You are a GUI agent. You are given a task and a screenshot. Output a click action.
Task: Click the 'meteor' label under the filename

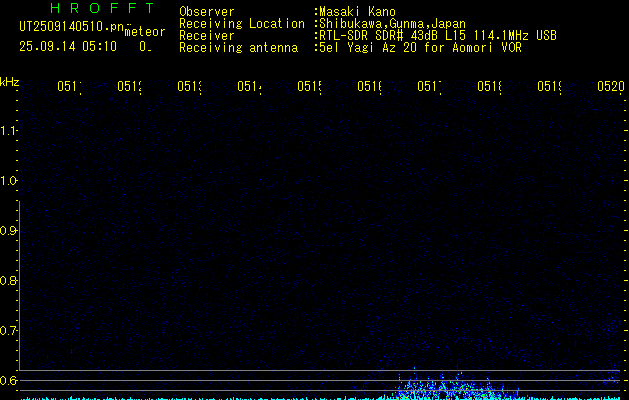pos(145,32)
